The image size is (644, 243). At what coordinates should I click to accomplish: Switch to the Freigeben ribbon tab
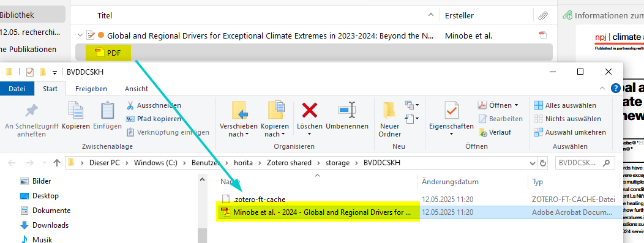[x=91, y=89]
